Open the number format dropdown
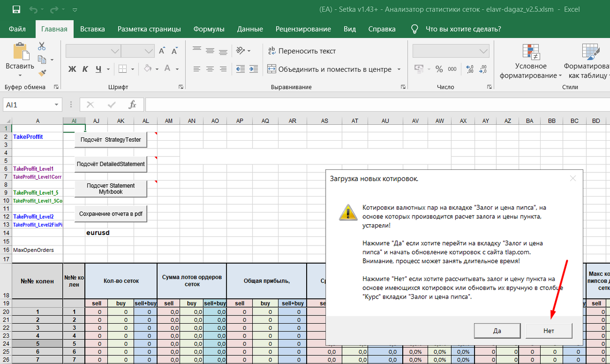Image resolution: width=610 pixels, height=364 pixels. pos(483,51)
